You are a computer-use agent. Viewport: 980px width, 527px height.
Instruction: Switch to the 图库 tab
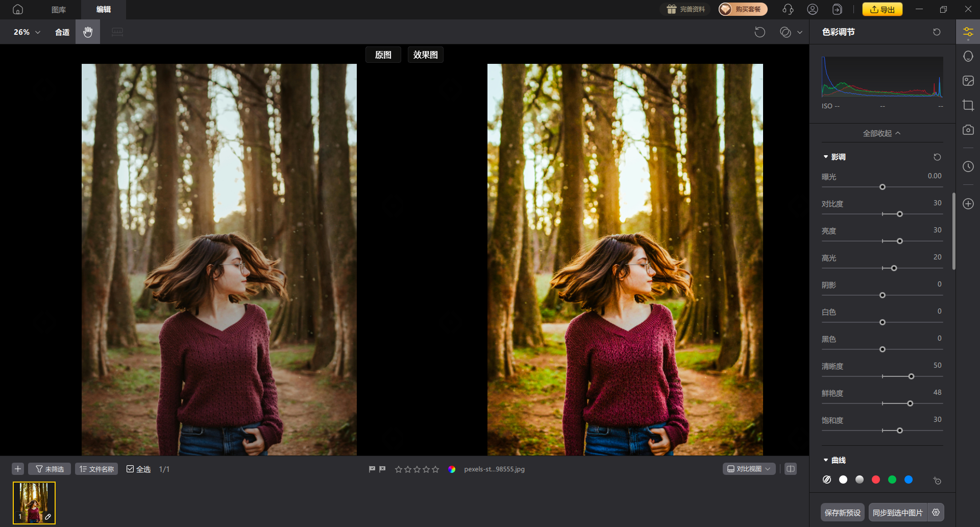(x=59, y=9)
